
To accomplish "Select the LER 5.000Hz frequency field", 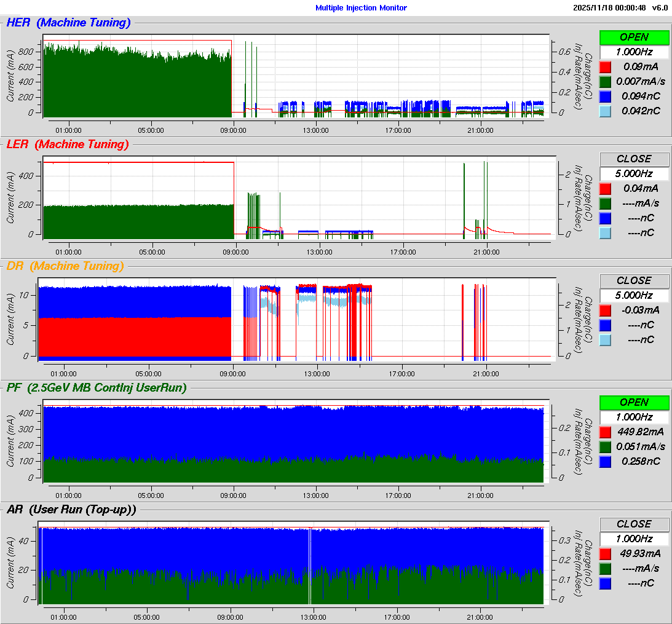I will coord(634,174).
